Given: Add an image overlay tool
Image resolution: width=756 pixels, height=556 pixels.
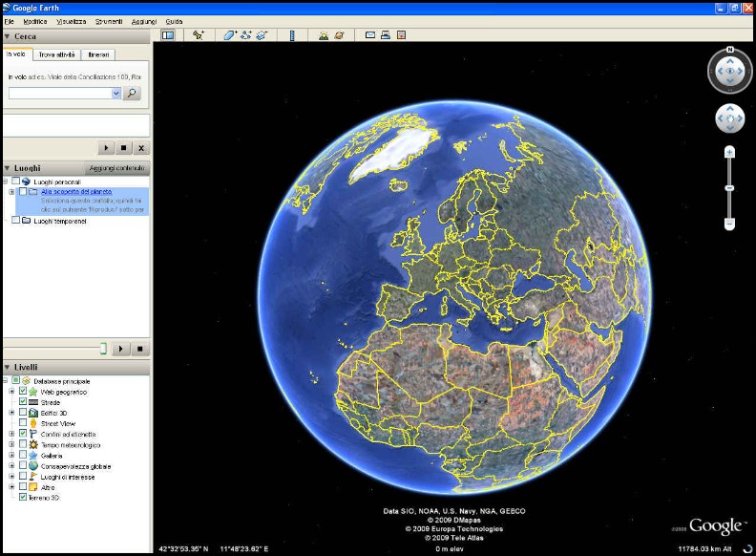Looking at the screenshot, I should coord(262,34).
